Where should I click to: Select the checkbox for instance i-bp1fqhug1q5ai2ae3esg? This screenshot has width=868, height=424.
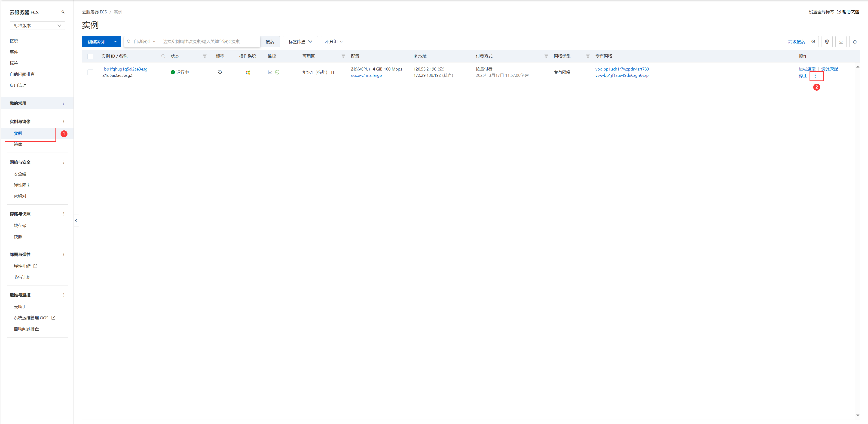pos(90,72)
